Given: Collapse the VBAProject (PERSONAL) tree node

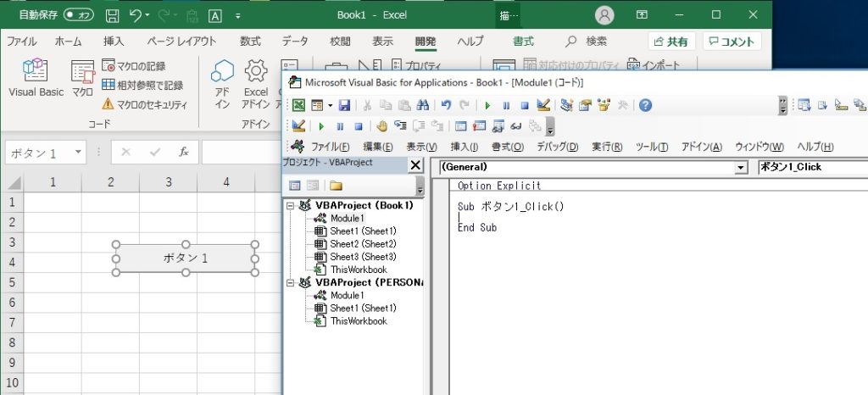Looking at the screenshot, I should tap(292, 283).
